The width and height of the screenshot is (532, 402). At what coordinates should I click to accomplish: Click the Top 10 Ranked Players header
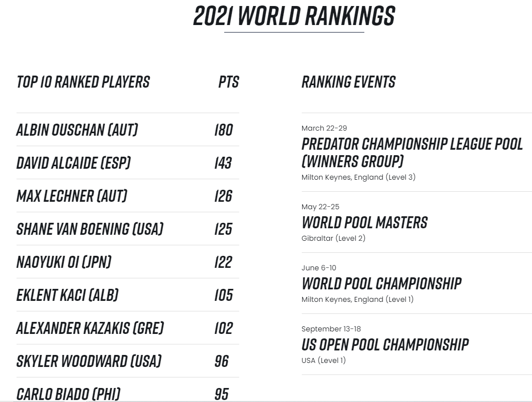coord(83,82)
